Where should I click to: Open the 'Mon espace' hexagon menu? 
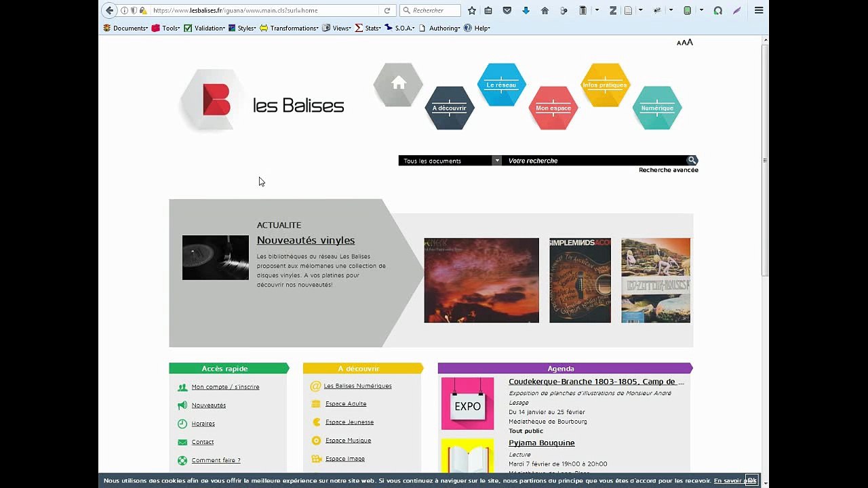click(x=553, y=108)
